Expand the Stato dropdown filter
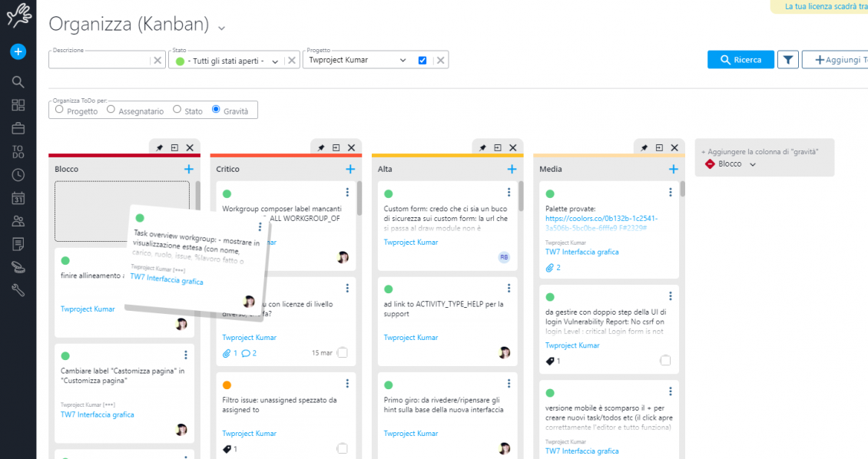The width and height of the screenshot is (868, 459). point(275,61)
